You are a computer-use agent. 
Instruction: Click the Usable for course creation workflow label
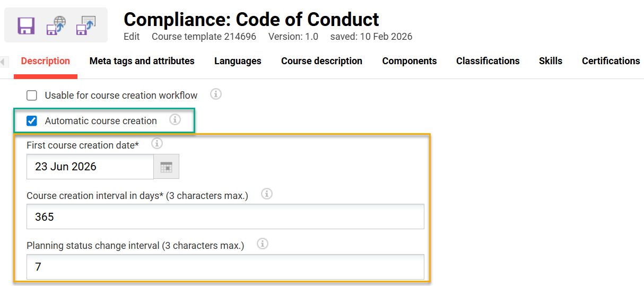tap(121, 96)
